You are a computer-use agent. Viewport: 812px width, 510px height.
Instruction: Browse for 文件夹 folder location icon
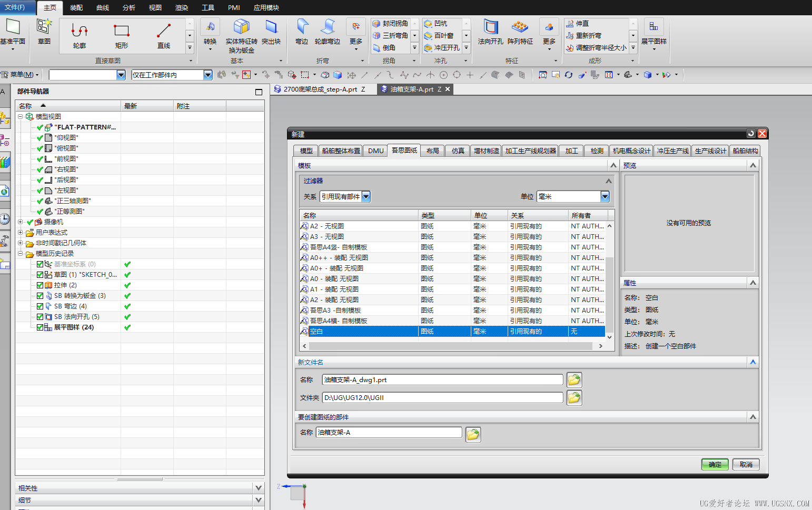574,398
